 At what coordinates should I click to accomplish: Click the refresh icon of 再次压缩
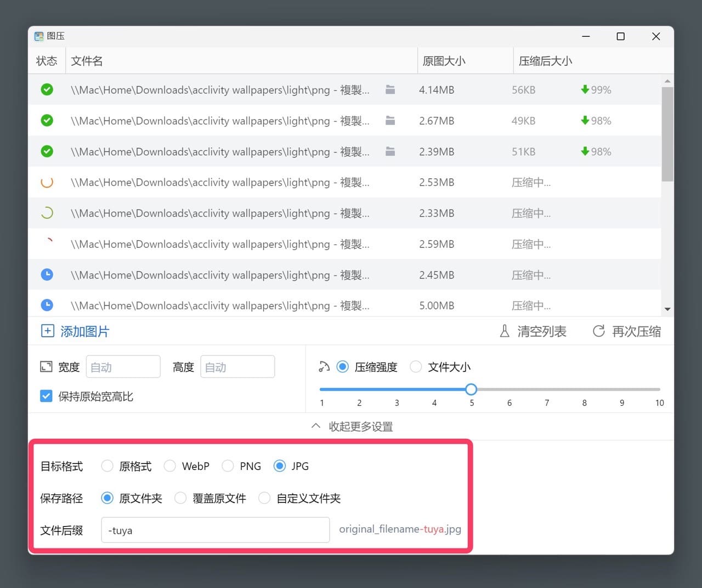[599, 331]
